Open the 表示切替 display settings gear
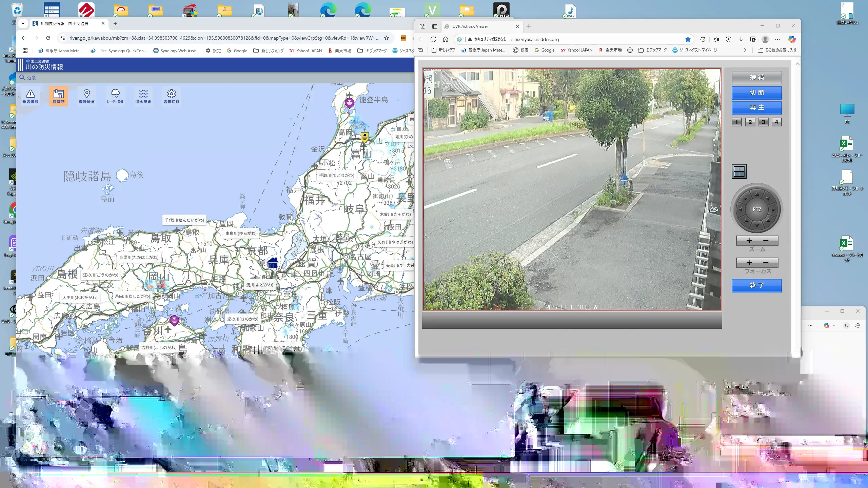868x488 pixels. pyautogui.click(x=171, y=96)
